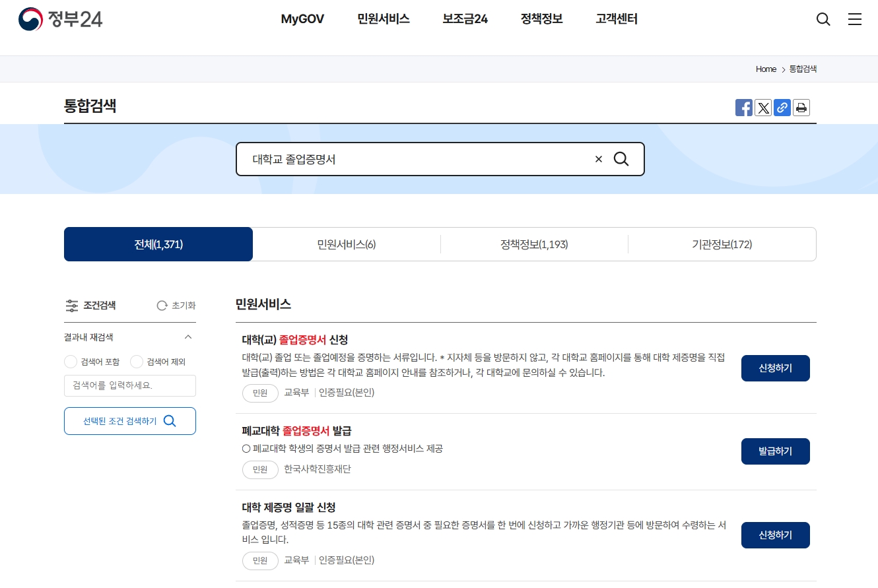Clear the search field with the × icon

click(598, 158)
